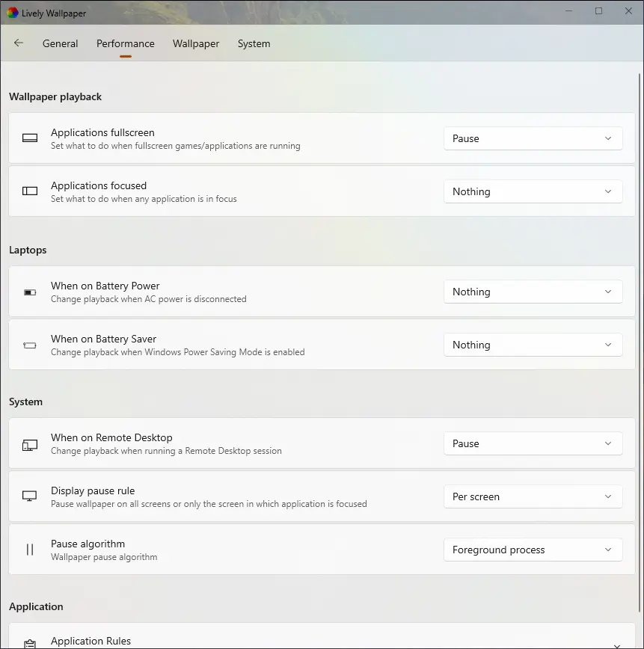Click the battery icon beside When on Battery Power
644x649 pixels.
[x=29, y=292]
